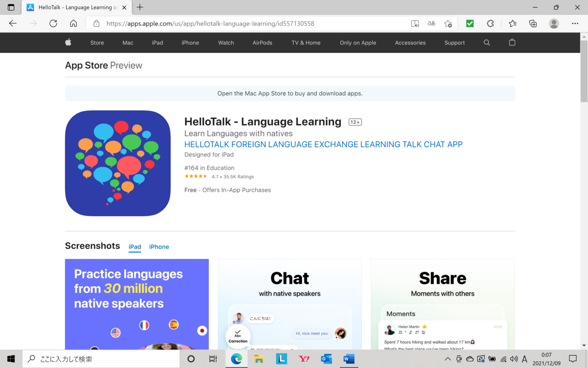Click the green checkmark extension icon

pos(470,24)
